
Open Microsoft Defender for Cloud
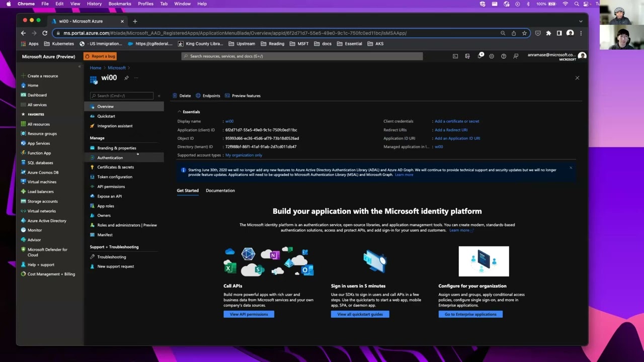[x=47, y=252]
